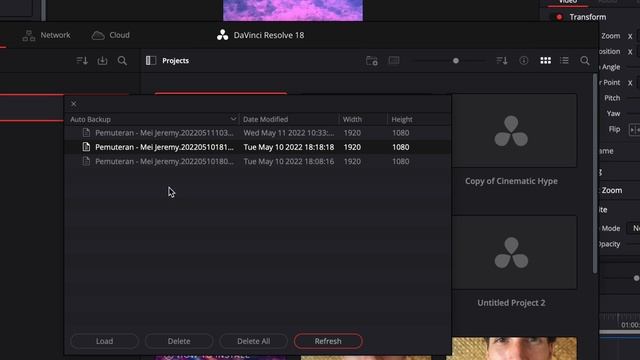Click the Delete All button
This screenshot has height=360, width=640.
coord(253,341)
